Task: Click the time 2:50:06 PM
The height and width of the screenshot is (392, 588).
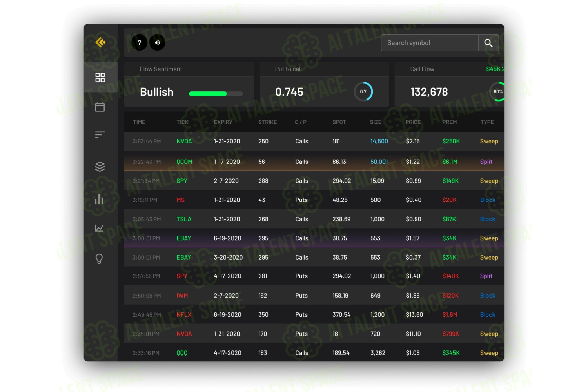Action: 147,296
